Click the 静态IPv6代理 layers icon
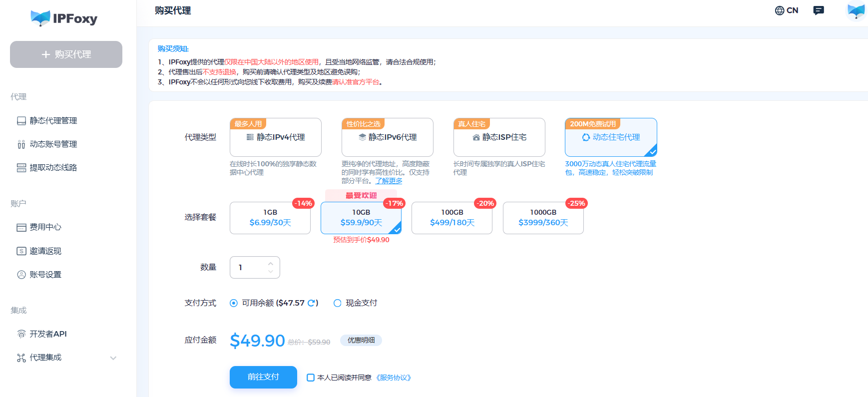 (x=362, y=137)
